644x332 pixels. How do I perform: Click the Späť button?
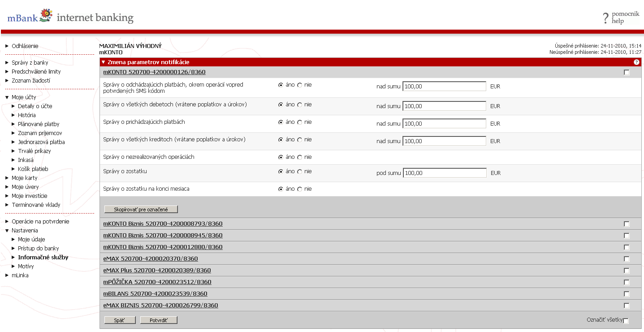pyautogui.click(x=120, y=320)
